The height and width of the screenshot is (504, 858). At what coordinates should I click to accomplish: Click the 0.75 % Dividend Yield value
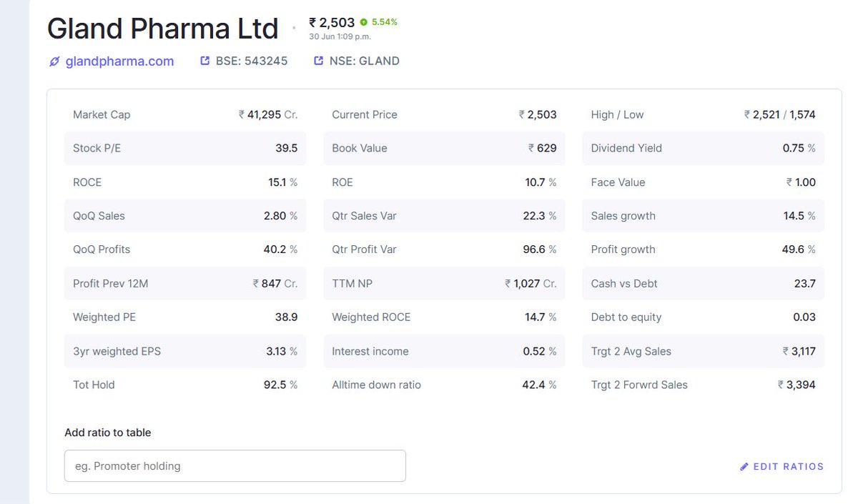[799, 148]
